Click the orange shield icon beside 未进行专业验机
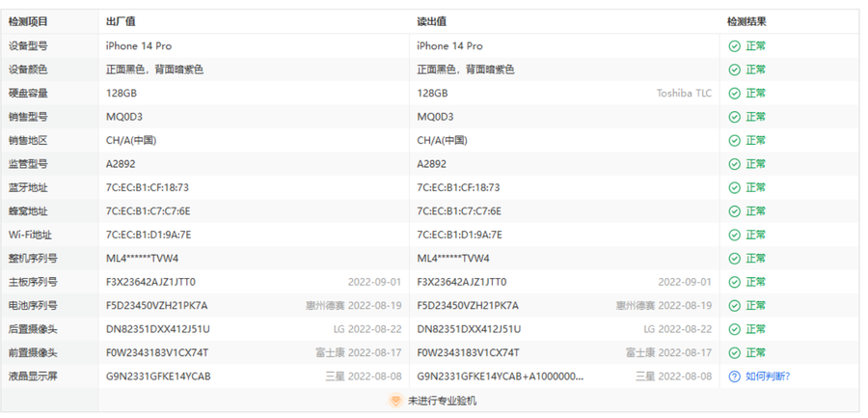 point(395,401)
